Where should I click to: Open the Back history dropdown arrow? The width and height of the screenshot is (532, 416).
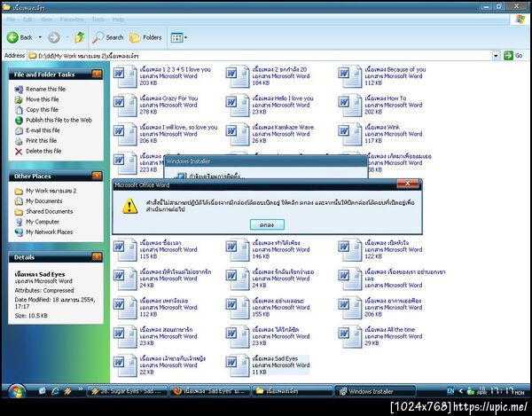point(40,37)
